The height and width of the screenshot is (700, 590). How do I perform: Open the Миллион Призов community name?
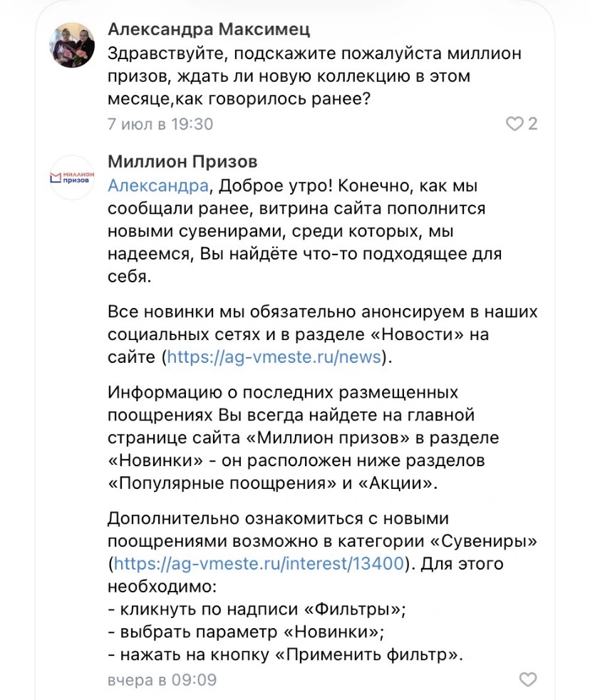point(182,162)
